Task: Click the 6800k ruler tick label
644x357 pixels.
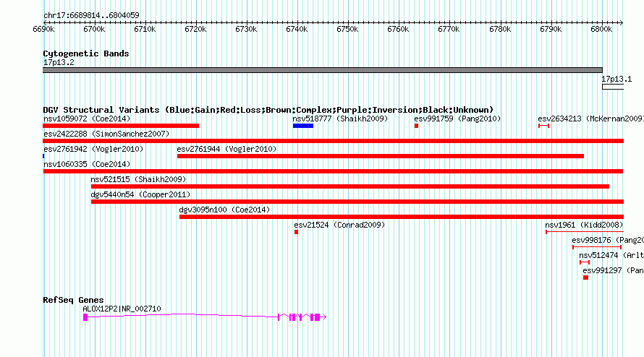Action: click(601, 29)
